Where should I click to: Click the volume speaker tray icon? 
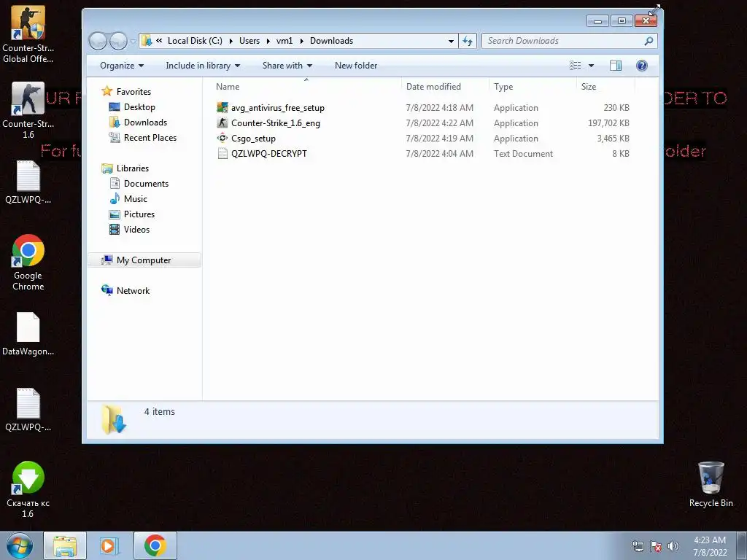[673, 546]
